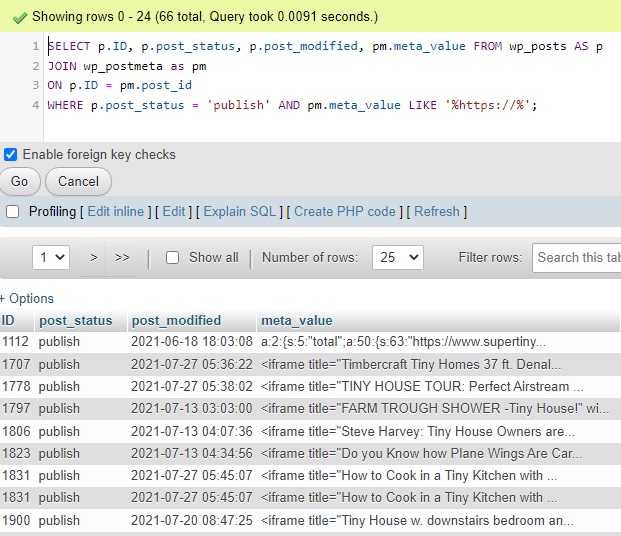The height and width of the screenshot is (536, 621).
Task: Open the page number dropdown
Action: point(51,257)
